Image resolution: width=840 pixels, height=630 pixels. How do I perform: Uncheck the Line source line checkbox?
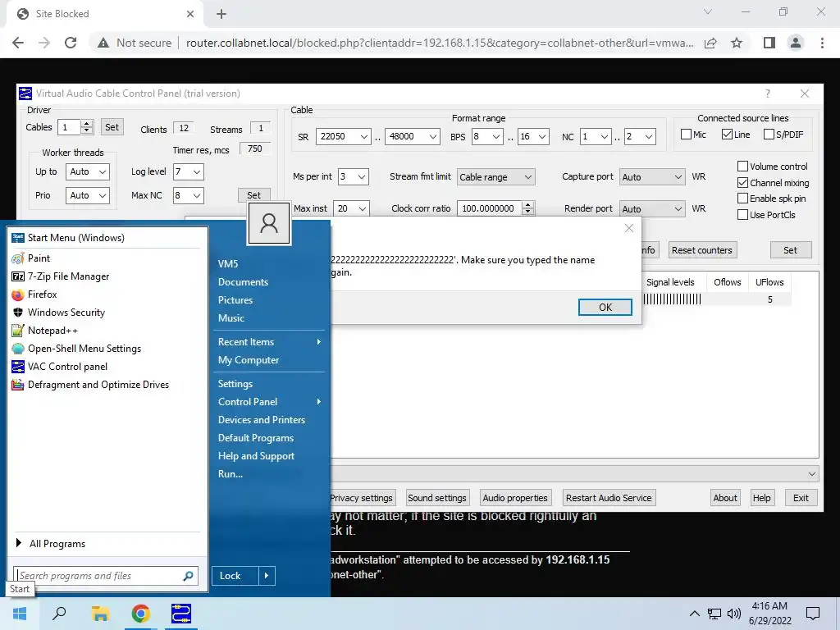tap(727, 134)
